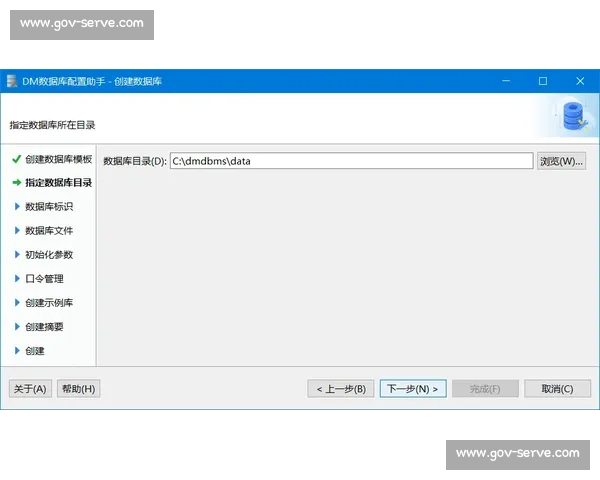The height and width of the screenshot is (480, 600).
Task: Click the blue triangle beside 数据库文件
Action: pyautogui.click(x=17, y=230)
